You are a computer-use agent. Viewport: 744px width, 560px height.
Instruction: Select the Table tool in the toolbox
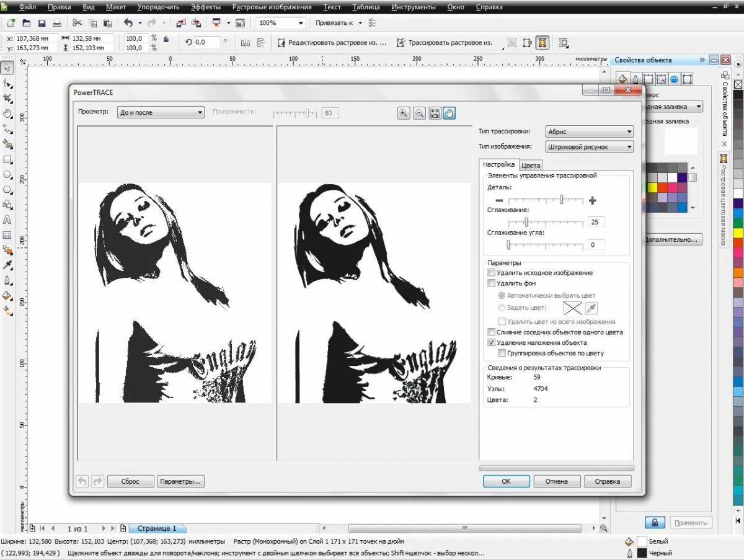click(8, 235)
